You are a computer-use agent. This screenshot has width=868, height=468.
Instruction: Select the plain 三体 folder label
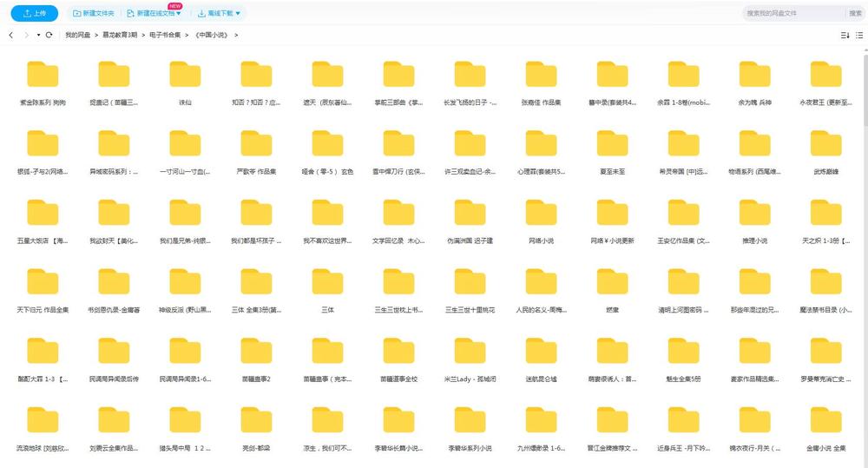(328, 310)
